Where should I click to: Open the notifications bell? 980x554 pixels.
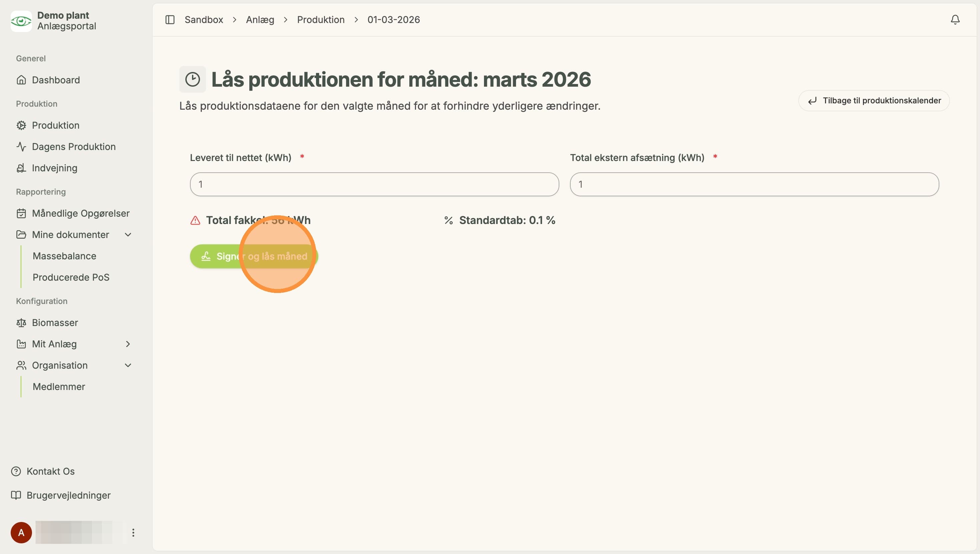click(x=955, y=19)
